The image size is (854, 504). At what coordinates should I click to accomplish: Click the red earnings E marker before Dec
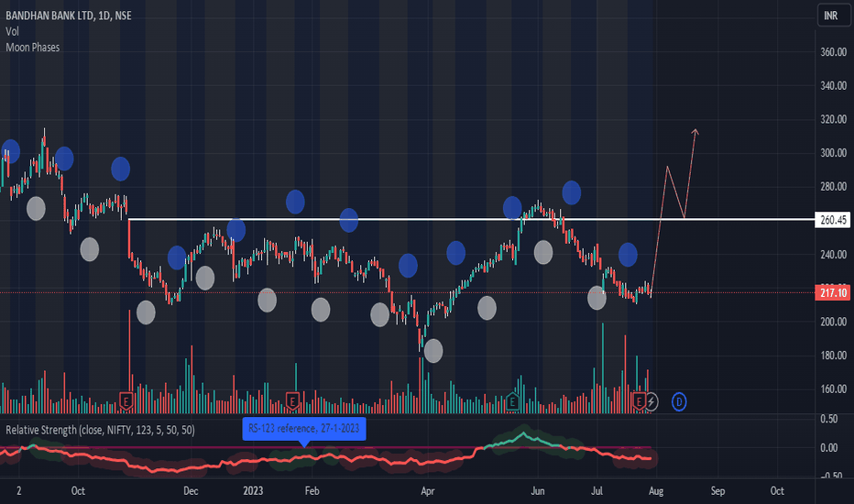[x=126, y=402]
